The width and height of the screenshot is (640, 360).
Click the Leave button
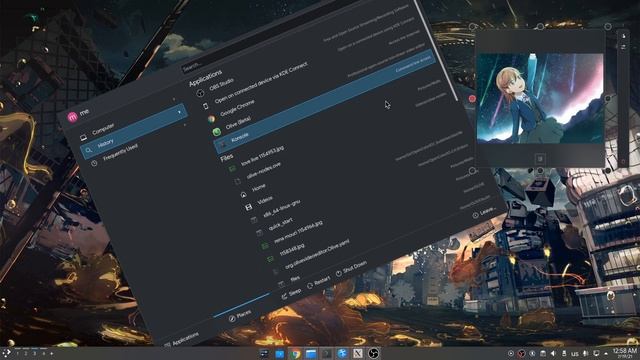[x=484, y=213]
